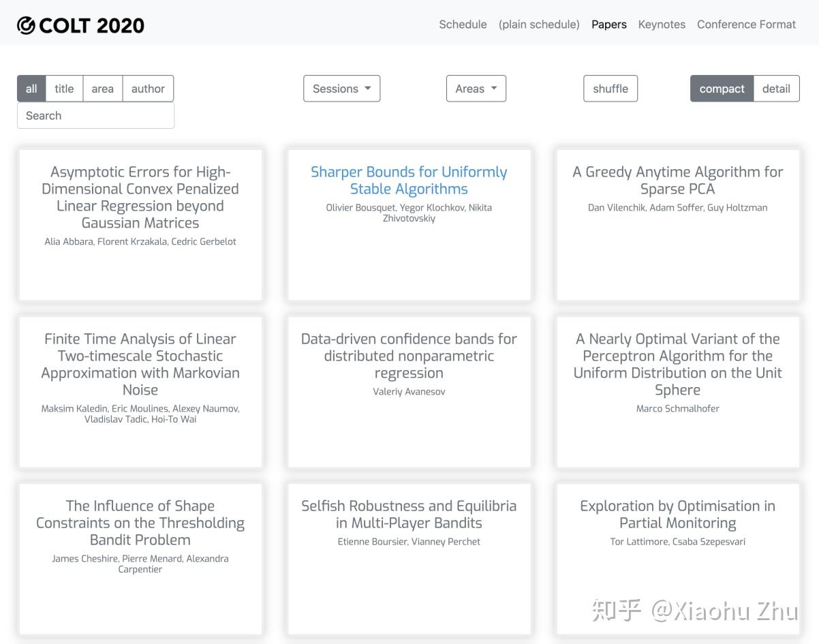Open the distributed nonparametric regression paper card
The image size is (819, 644).
[409, 356]
